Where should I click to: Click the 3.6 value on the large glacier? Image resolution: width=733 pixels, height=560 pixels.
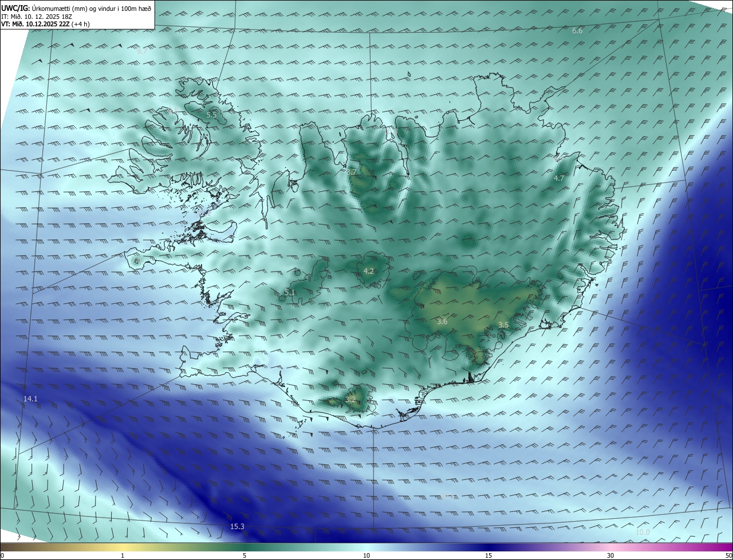click(442, 322)
